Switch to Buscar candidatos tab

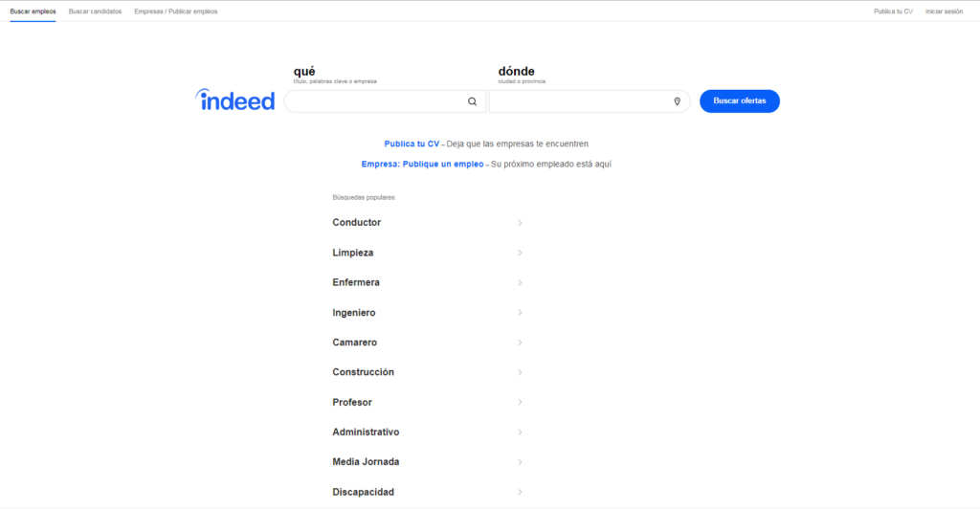pyautogui.click(x=95, y=11)
